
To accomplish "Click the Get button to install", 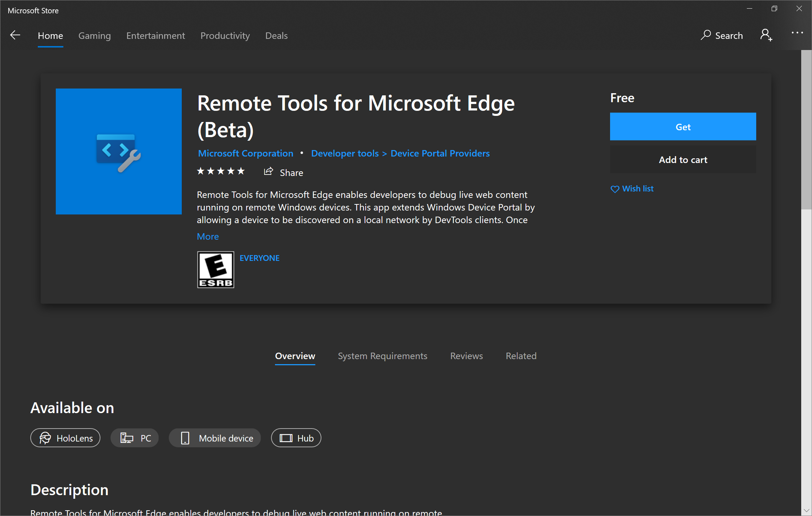I will click(682, 126).
